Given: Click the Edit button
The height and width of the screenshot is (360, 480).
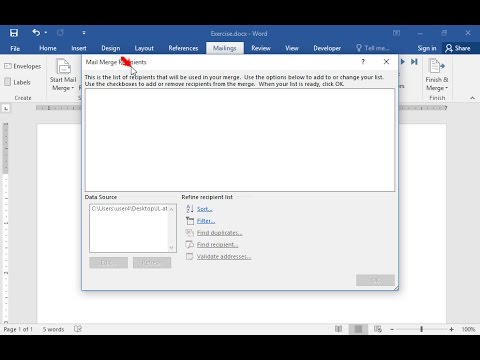Looking at the screenshot, I should click(108, 263).
